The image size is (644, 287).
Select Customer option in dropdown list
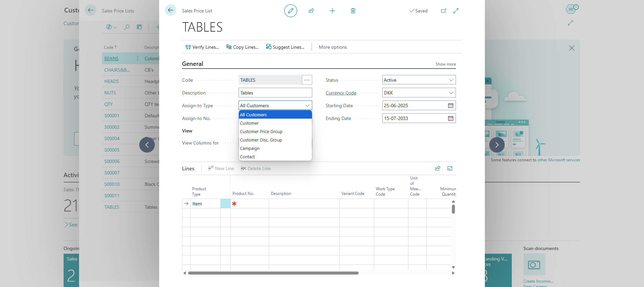pyautogui.click(x=275, y=123)
